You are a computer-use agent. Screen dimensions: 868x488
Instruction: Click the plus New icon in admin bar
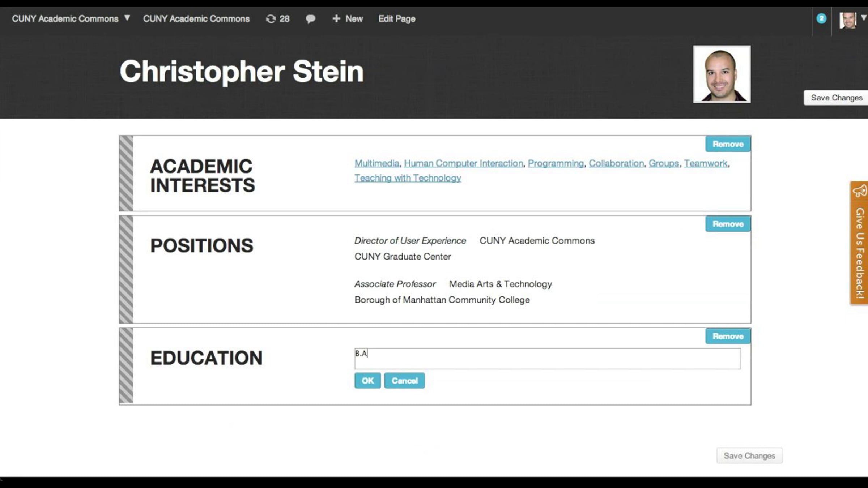[x=336, y=18]
